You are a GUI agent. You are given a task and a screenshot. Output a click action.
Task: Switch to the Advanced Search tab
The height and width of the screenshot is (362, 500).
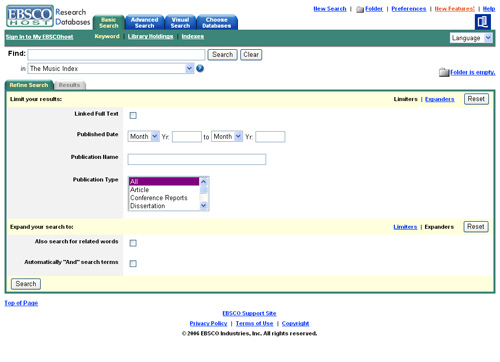pos(144,23)
